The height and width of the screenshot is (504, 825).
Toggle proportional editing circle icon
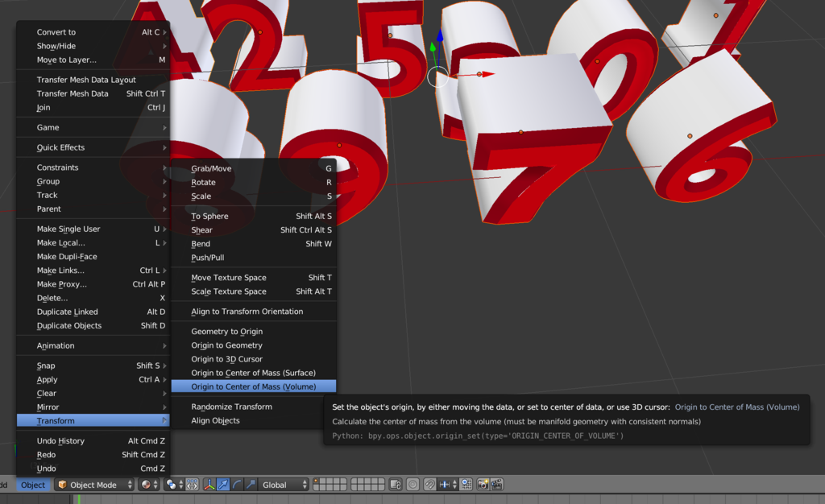[x=413, y=485]
